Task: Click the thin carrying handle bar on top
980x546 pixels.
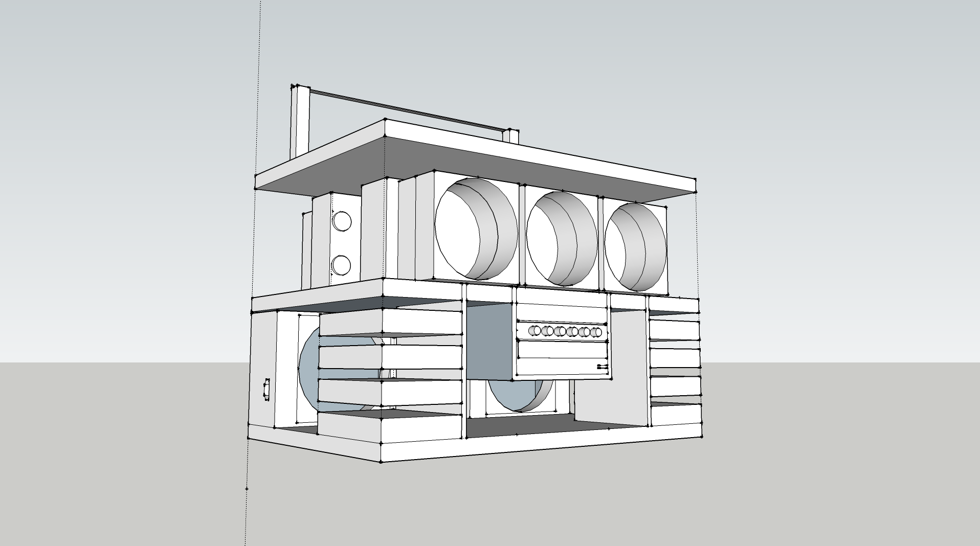Action: point(407,110)
